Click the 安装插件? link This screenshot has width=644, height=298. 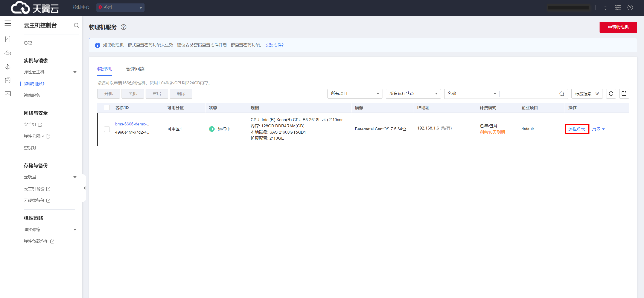(274, 45)
